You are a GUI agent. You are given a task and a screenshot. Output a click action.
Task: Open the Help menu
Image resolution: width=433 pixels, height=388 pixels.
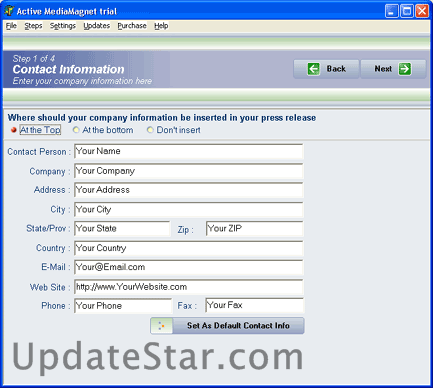pyautogui.click(x=161, y=26)
